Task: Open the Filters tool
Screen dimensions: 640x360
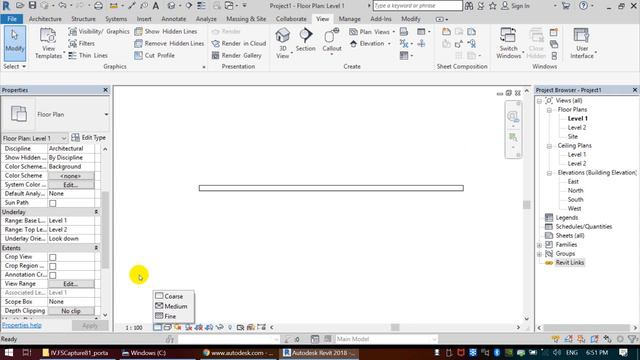Action: pos(82,43)
